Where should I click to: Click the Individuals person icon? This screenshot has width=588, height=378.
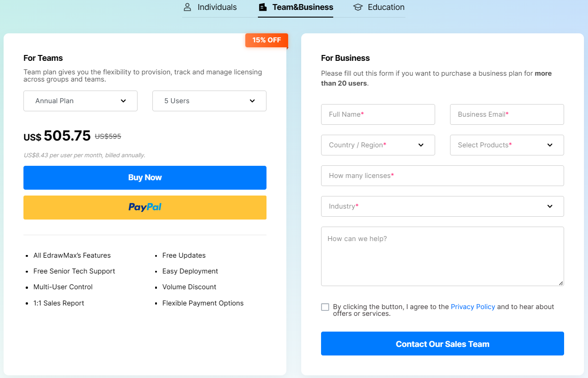pos(187,7)
